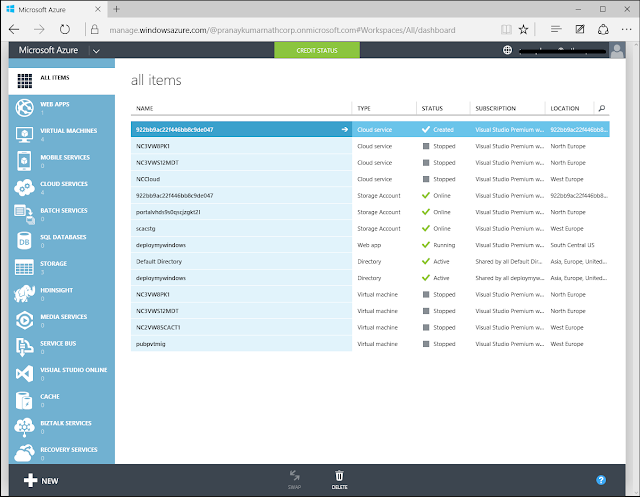Screen dimensions: 640x497
Task: Select the Service Bus icon
Action: [x=24, y=347]
